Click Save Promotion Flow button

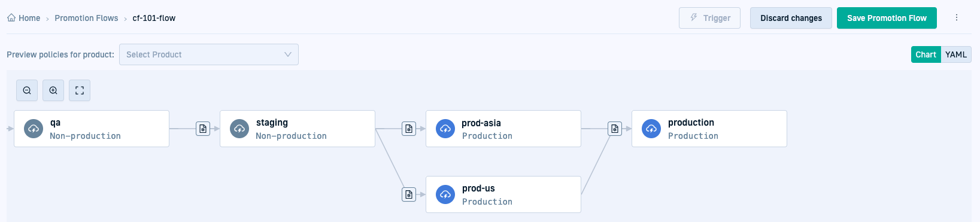point(887,18)
